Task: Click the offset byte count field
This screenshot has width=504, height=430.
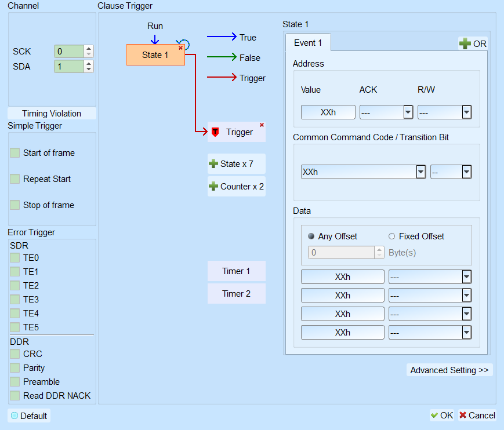Action: 342,253
